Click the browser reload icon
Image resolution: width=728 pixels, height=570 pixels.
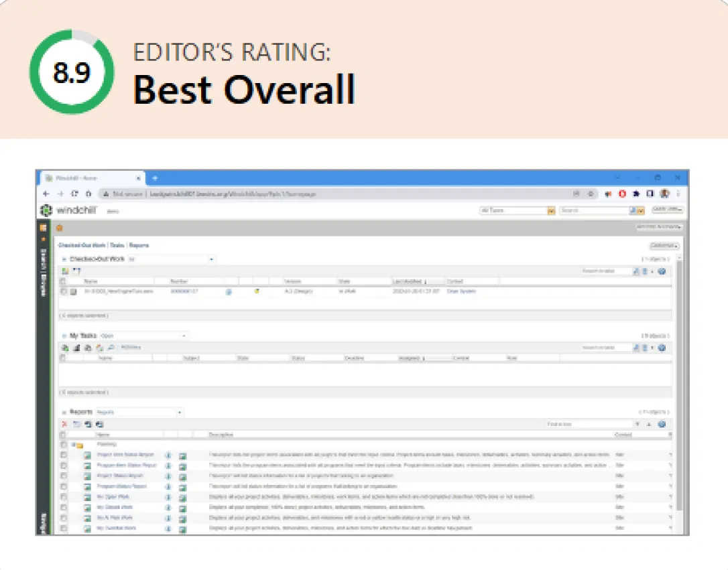click(x=74, y=194)
